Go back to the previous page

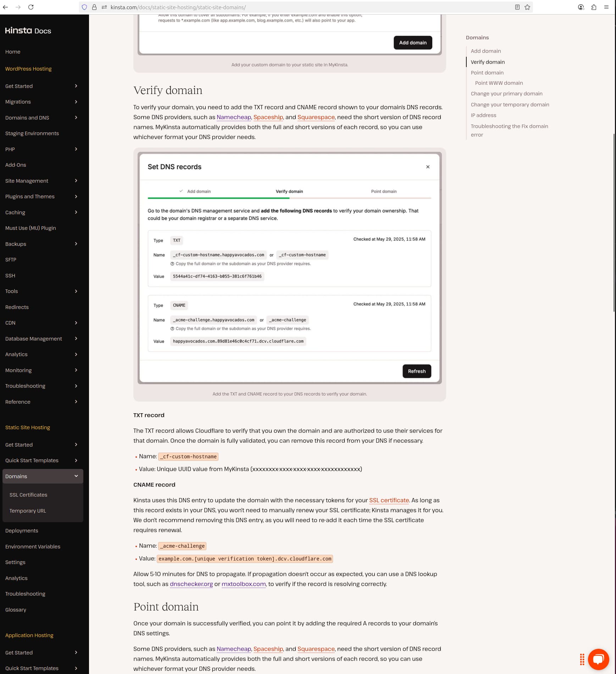click(x=5, y=7)
